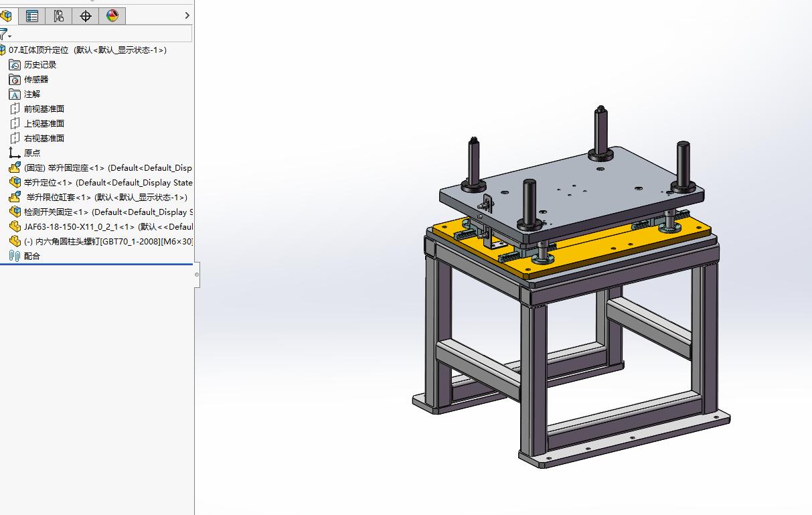Click the plane icon beside 前视基准面
The height and width of the screenshot is (515, 812).
15,109
